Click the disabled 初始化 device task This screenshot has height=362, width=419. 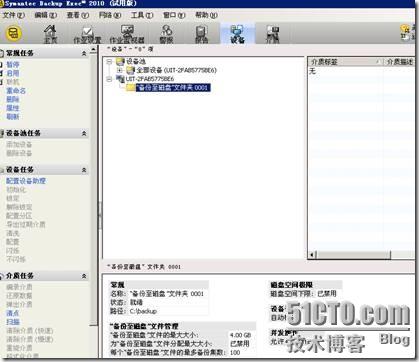coord(16,190)
